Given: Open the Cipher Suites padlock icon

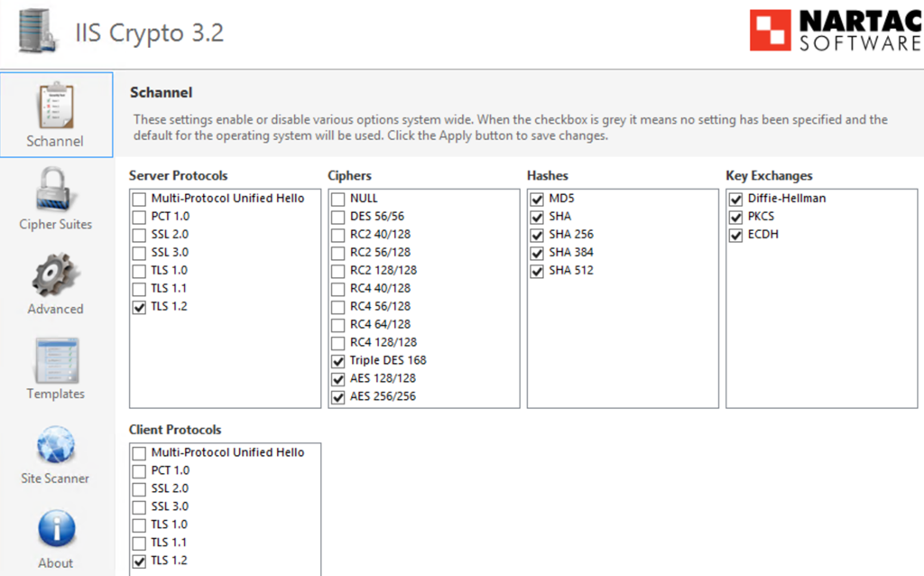Looking at the screenshot, I should tap(56, 189).
